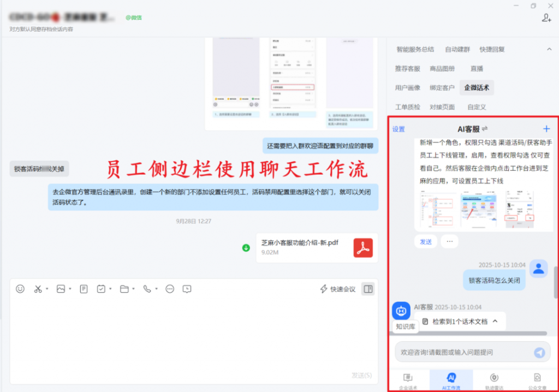Open the folder icon dropdown arrow

[x=133, y=289]
